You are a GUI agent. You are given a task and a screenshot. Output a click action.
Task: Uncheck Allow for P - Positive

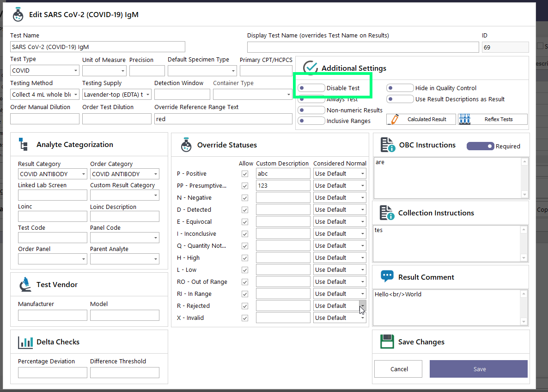pos(245,174)
